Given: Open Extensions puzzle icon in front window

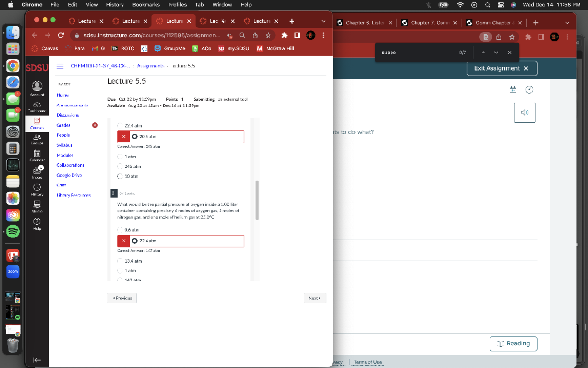Looking at the screenshot, I should coord(284,35).
